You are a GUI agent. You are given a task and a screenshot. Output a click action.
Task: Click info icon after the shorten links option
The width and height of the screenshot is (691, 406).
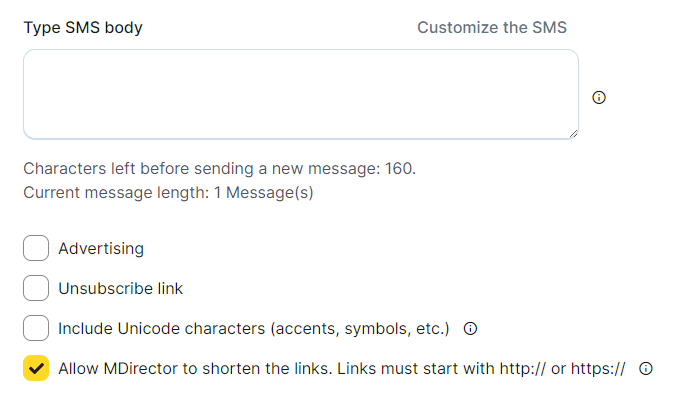(x=645, y=368)
